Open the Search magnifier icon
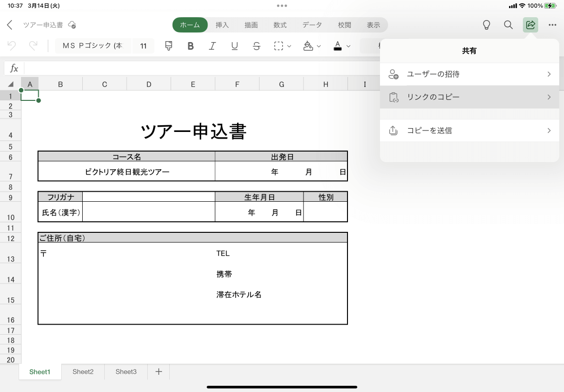The width and height of the screenshot is (564, 392). pos(508,25)
